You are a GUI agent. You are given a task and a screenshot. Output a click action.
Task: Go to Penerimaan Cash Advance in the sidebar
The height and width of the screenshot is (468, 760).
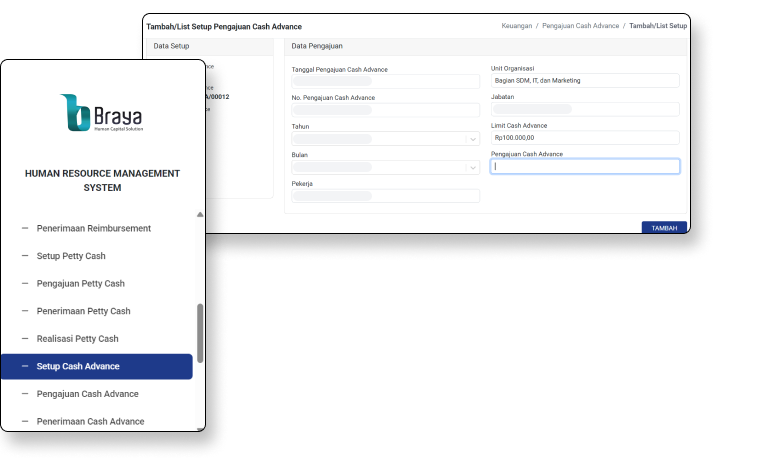(x=90, y=421)
